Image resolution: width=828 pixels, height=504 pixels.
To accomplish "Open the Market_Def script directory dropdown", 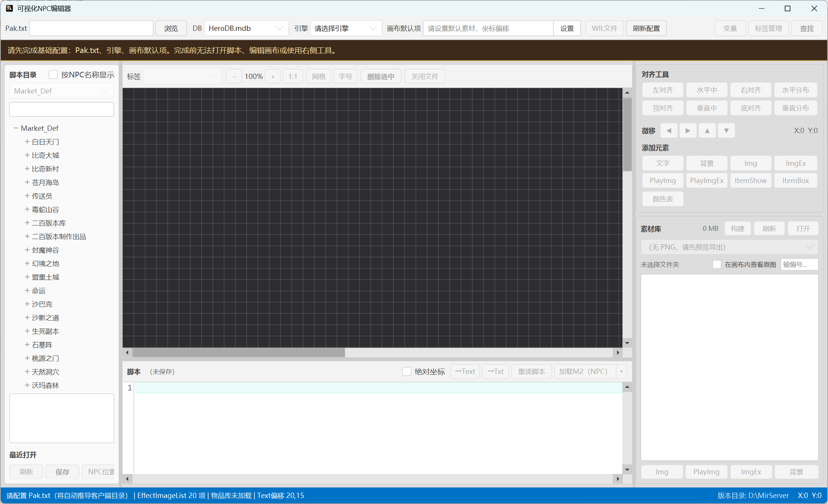I will [x=61, y=91].
